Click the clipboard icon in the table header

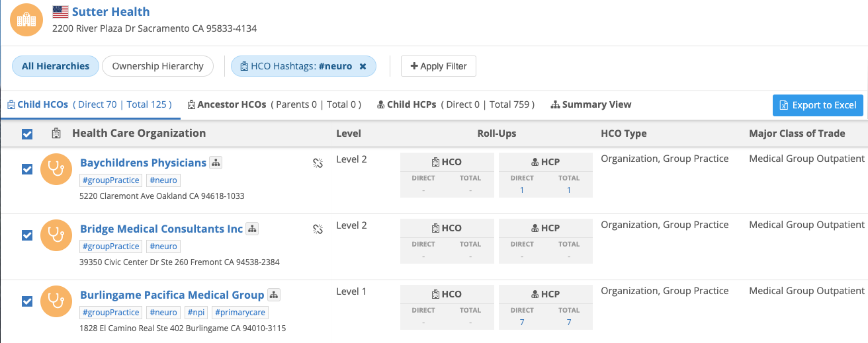pos(57,133)
